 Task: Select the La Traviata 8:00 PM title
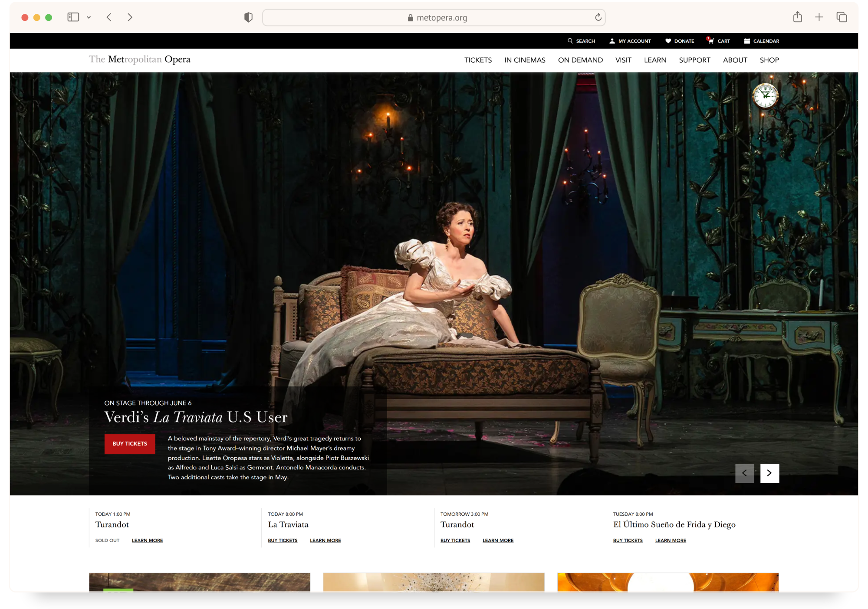click(288, 525)
